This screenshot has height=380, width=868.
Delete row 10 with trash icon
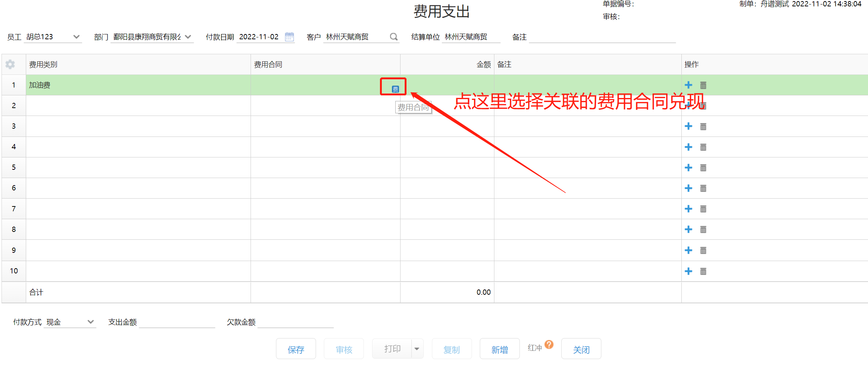[703, 271]
